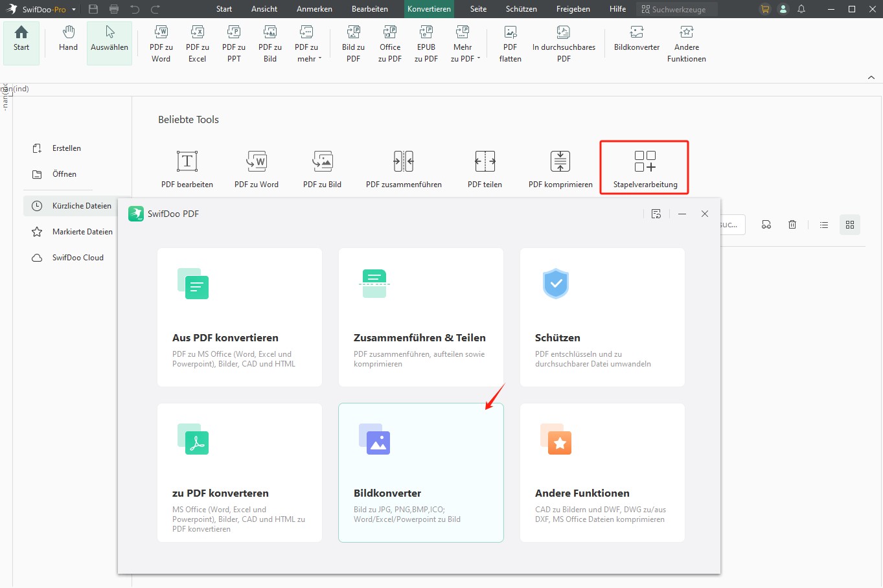883x588 pixels.
Task: Open the Start menu tab
Action: pyautogui.click(x=224, y=9)
